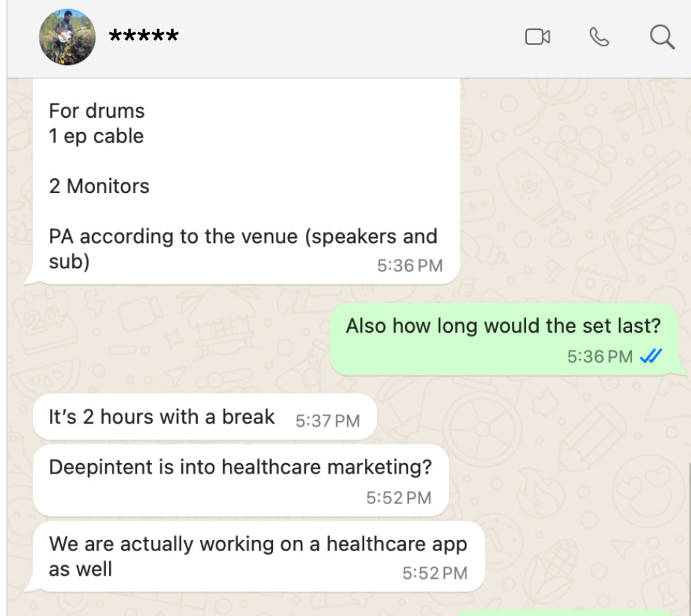Click the 5:52 PM timestamp under the Deepintent message
Viewport: 691px width, 616px height.
[398, 498]
